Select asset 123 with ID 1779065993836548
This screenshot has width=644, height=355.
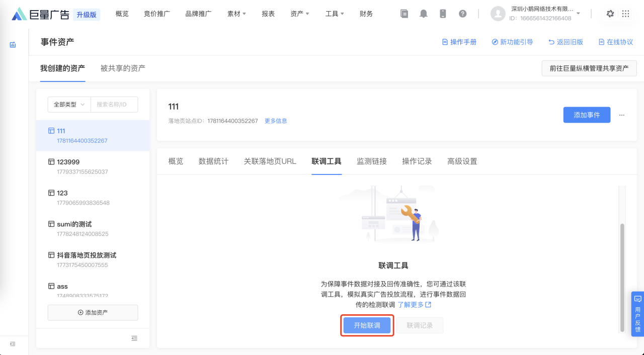93,198
